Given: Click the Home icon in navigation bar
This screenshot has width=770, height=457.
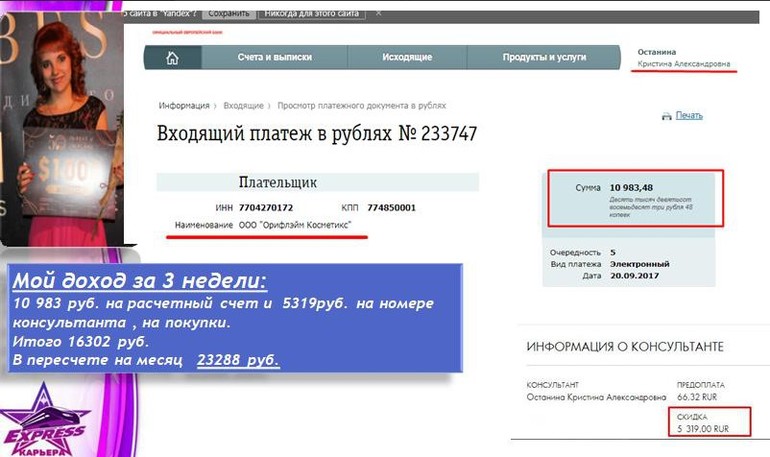Looking at the screenshot, I should pos(171,58).
